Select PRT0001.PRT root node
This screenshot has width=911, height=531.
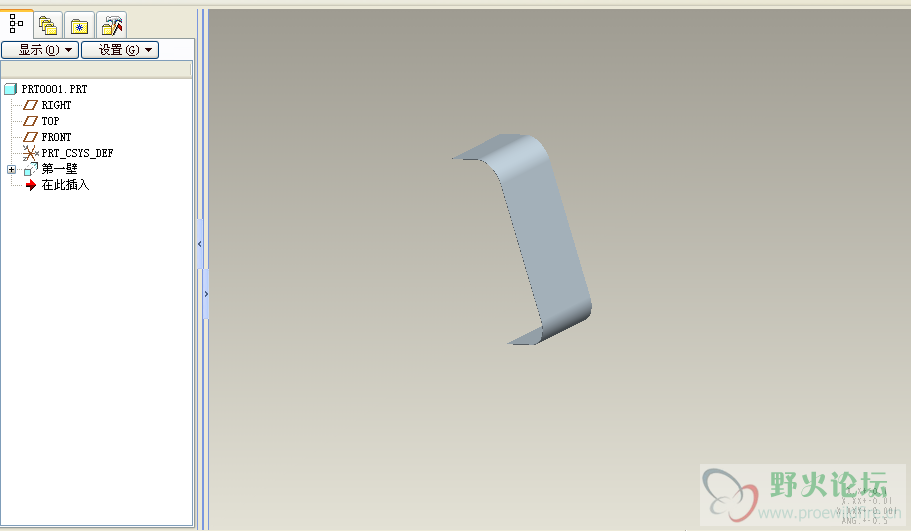[x=54, y=89]
